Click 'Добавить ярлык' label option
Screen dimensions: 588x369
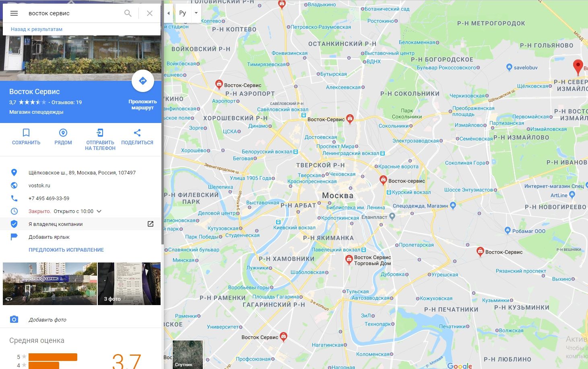[x=49, y=237]
